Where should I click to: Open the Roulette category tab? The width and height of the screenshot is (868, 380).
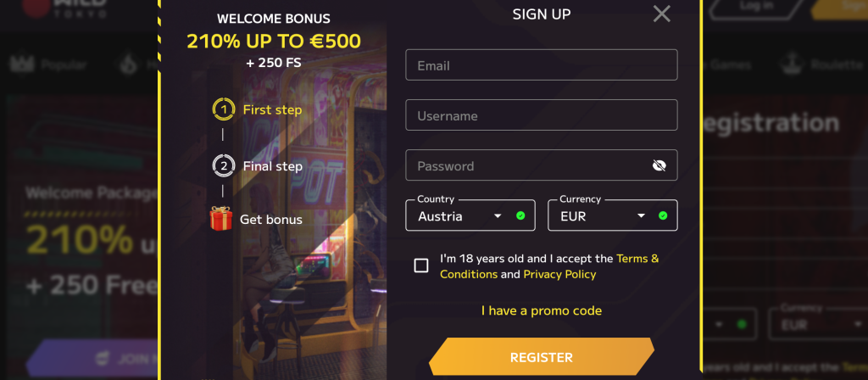coord(836,64)
